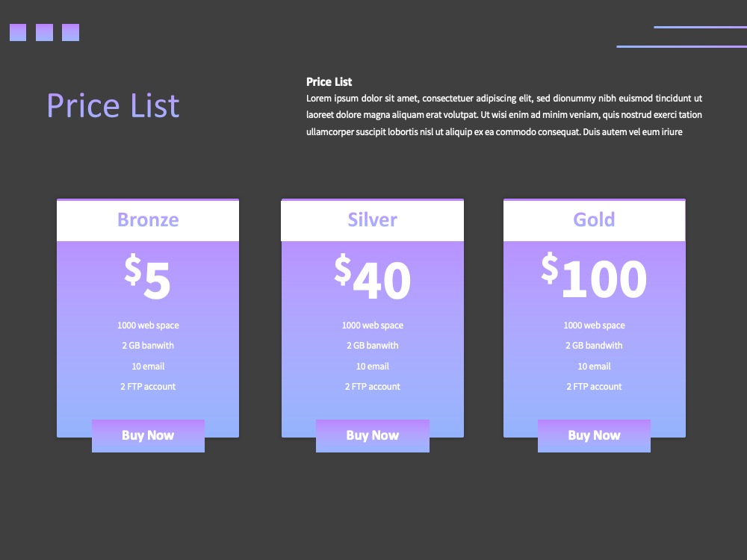Select the third purple square icon
747x560 pixels.
(70, 32)
